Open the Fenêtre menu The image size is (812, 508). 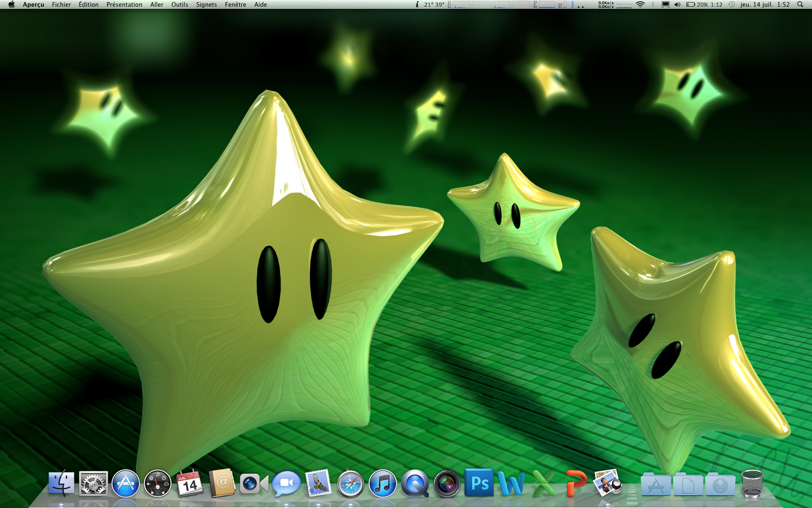[x=236, y=5]
